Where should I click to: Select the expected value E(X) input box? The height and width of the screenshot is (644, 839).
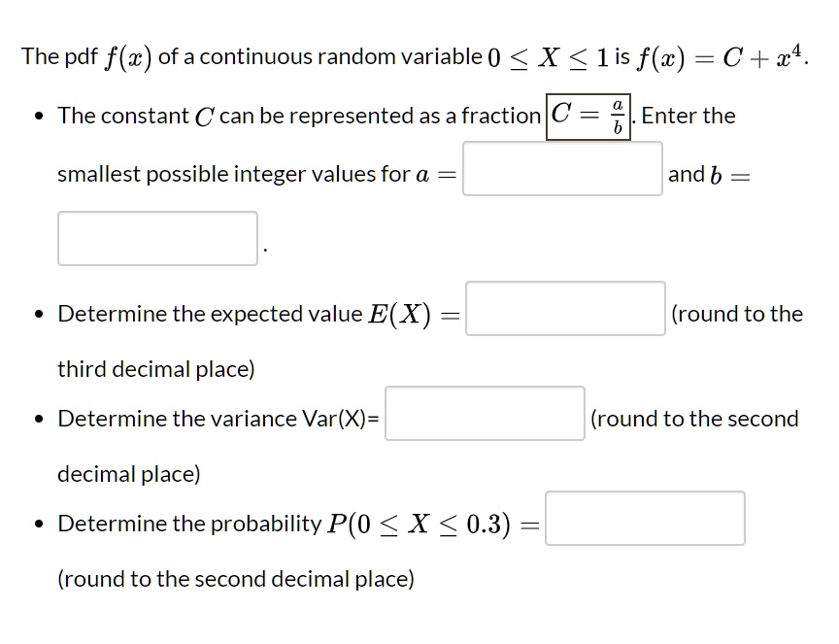[x=563, y=308]
